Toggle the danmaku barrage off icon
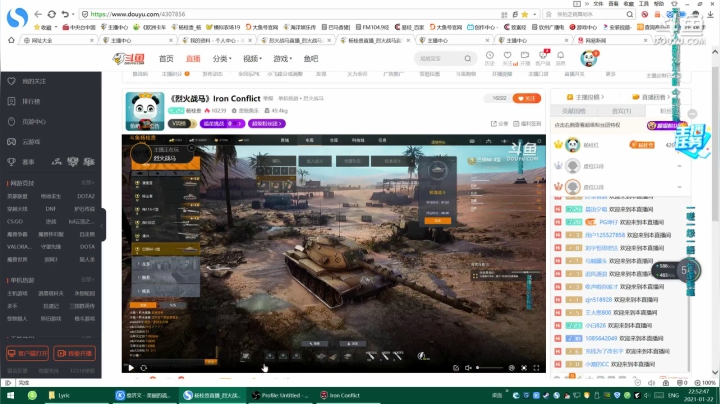The width and height of the screenshot is (720, 404). pyautogui.click(x=456, y=368)
